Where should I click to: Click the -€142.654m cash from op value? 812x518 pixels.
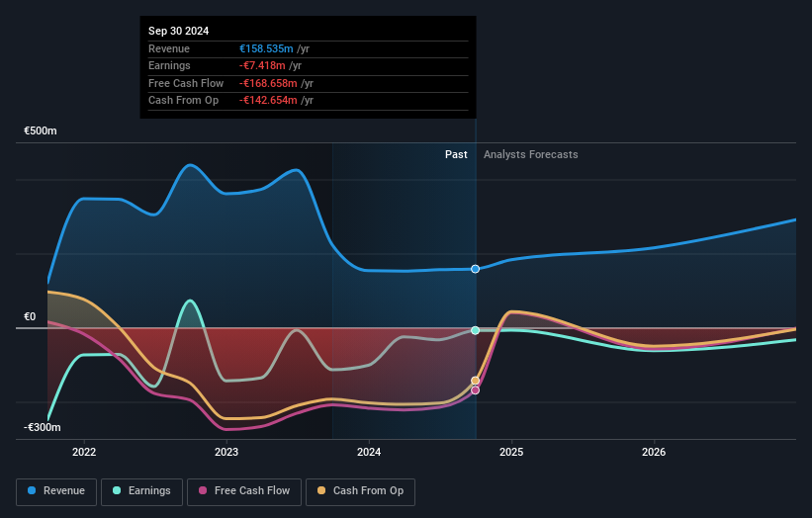[268, 101]
